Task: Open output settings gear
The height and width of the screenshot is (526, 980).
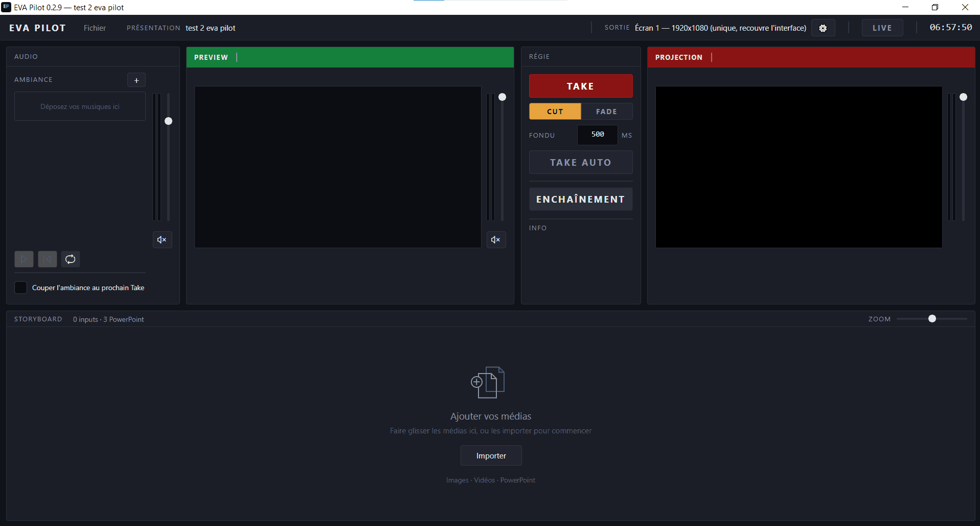Action: point(823,28)
